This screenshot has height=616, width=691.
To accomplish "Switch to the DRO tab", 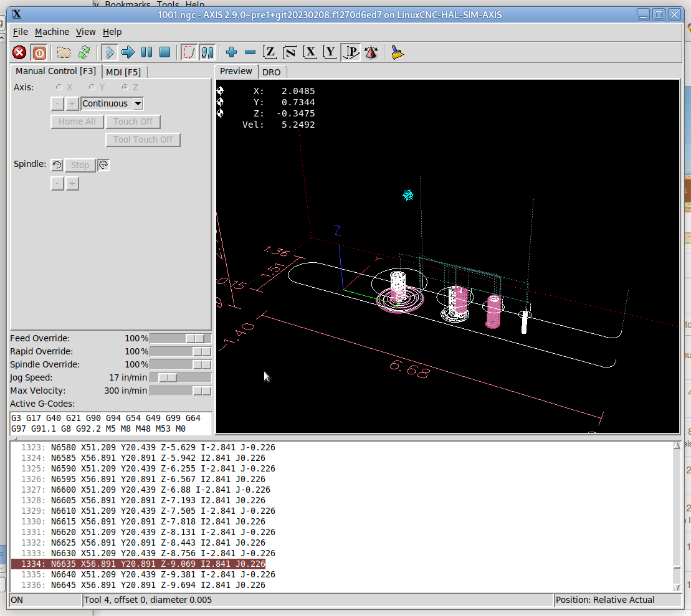I will tap(272, 72).
